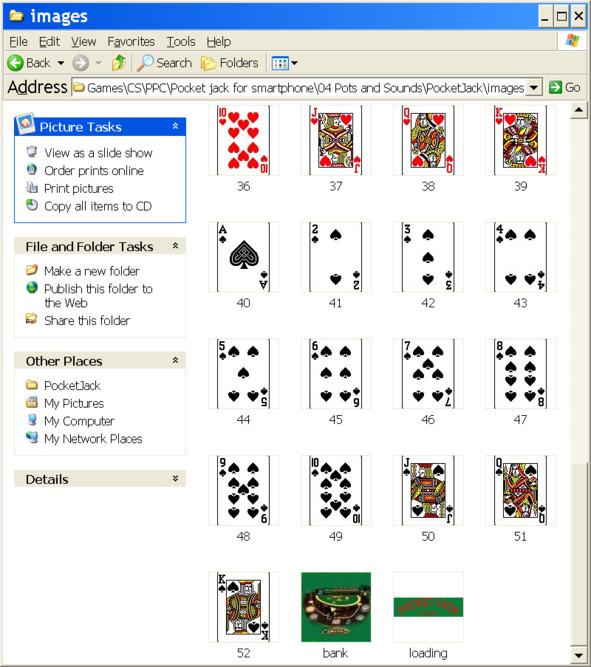Open the Favorites menu

[x=131, y=42]
